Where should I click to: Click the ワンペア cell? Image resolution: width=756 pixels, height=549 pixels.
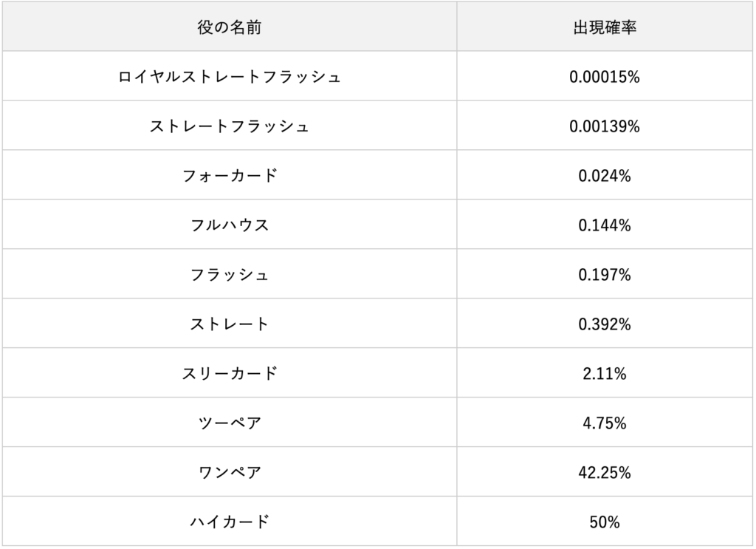(x=230, y=473)
